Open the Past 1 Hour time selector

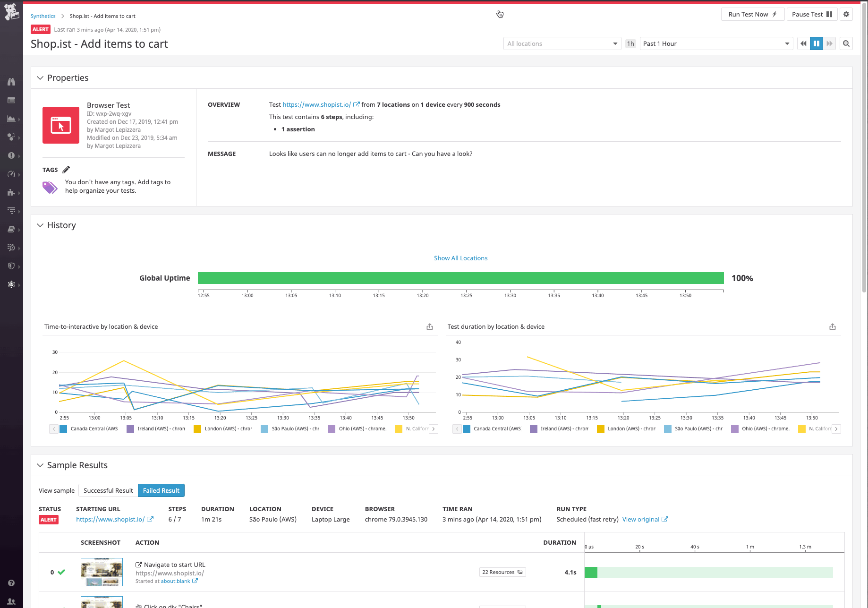[715, 43]
